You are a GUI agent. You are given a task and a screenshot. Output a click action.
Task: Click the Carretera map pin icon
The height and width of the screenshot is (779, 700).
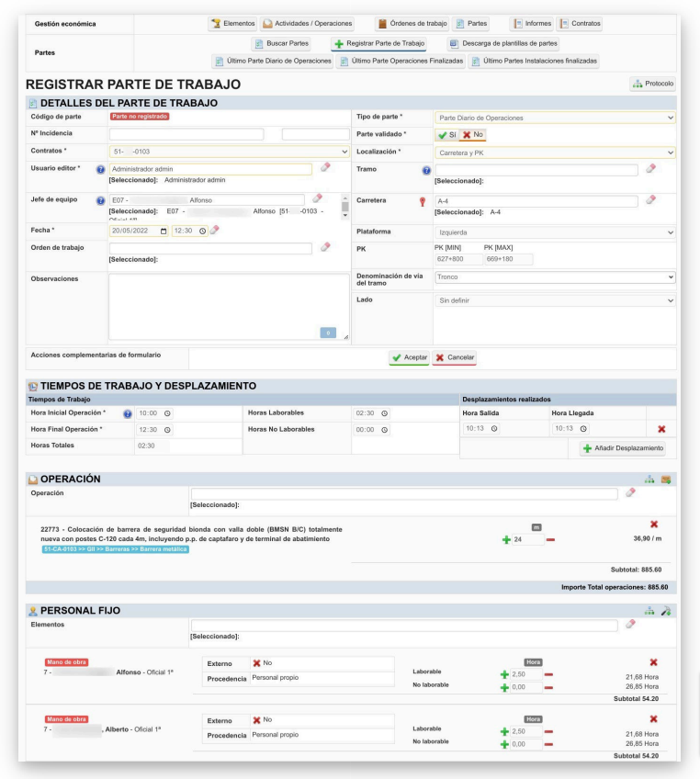423,202
